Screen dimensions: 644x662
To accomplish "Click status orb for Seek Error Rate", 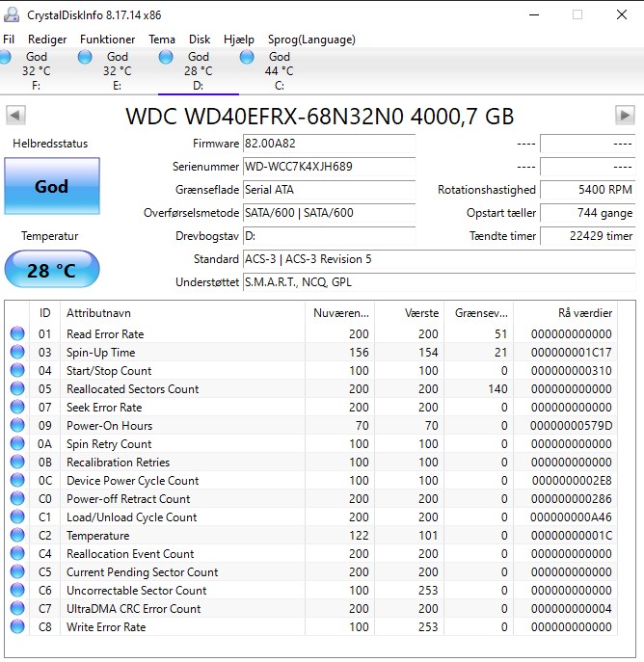I will [17, 407].
